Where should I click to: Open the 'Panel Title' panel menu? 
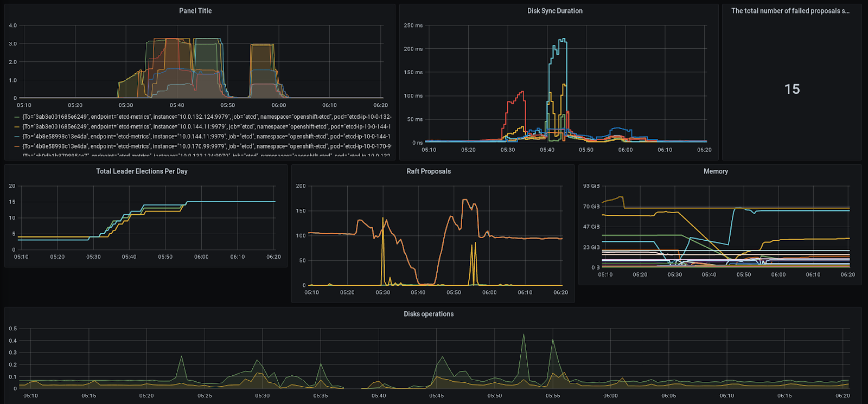click(195, 11)
